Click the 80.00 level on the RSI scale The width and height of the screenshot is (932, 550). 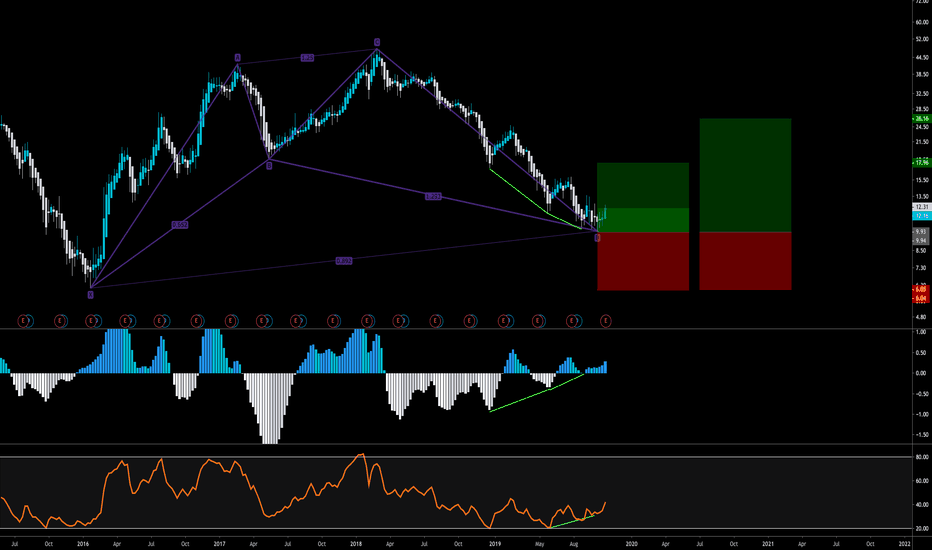click(x=922, y=457)
